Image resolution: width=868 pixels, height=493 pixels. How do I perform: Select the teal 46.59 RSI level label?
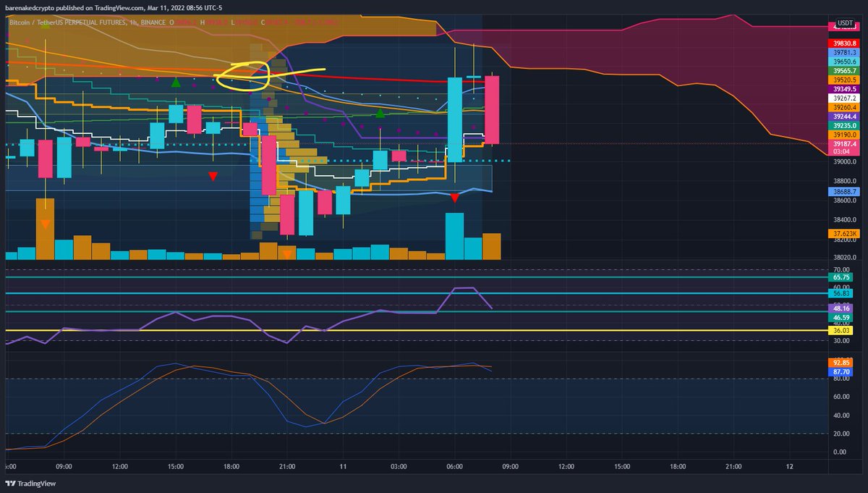point(841,317)
